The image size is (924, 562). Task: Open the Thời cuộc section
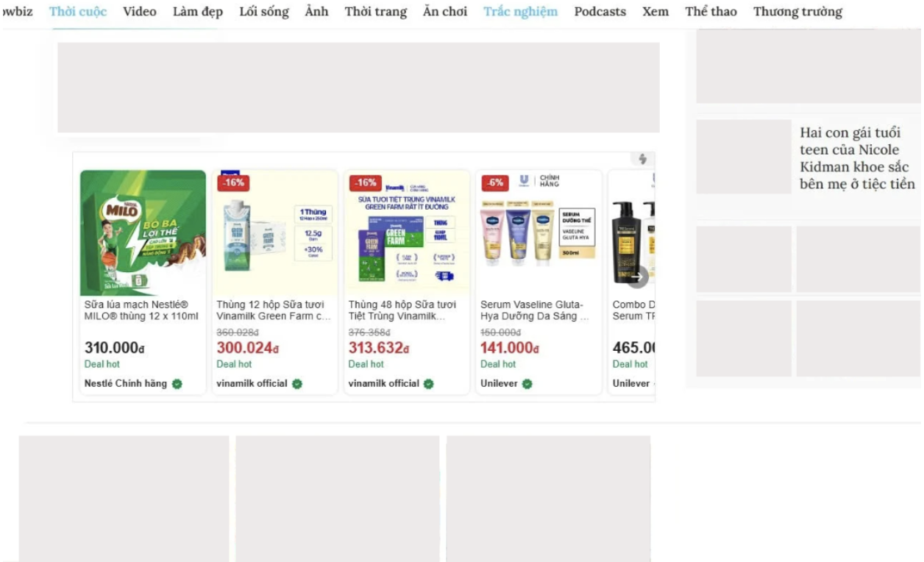[77, 12]
